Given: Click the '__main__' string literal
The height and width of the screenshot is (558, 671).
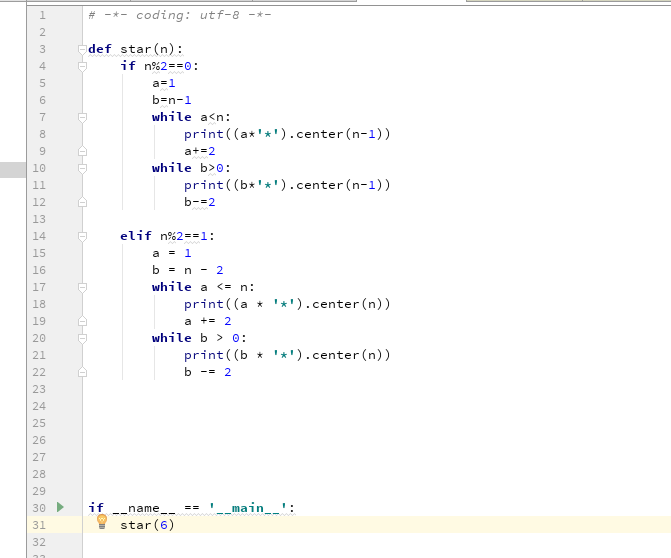Looking at the screenshot, I should pos(252,508).
